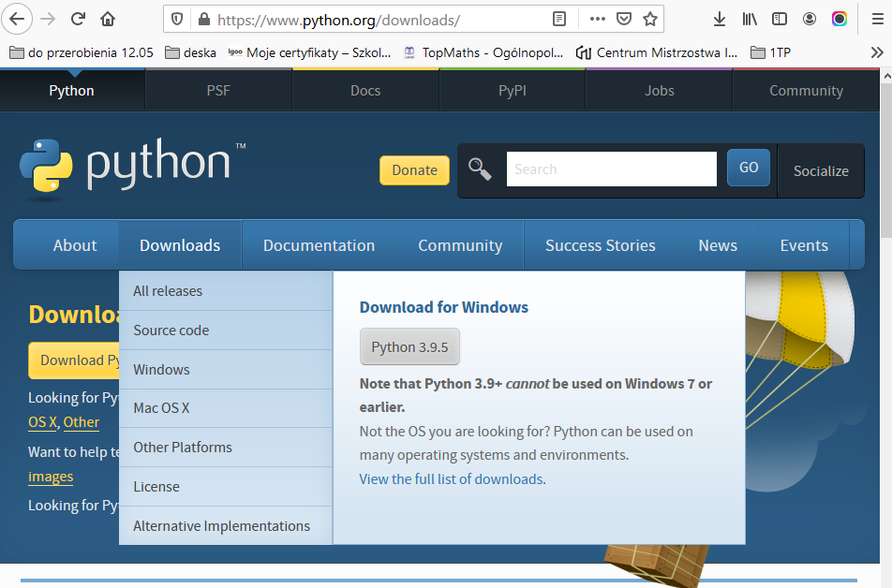Open the 'images' link

[x=51, y=477]
